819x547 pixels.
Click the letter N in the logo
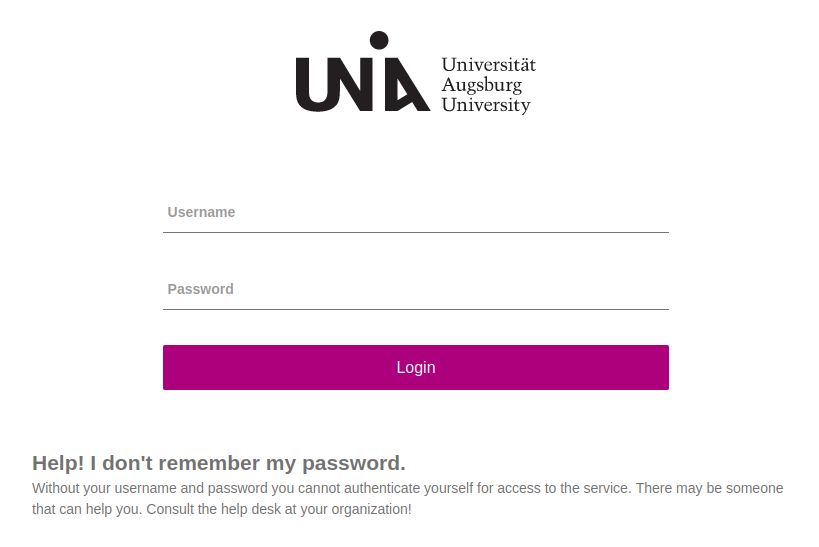click(x=349, y=86)
